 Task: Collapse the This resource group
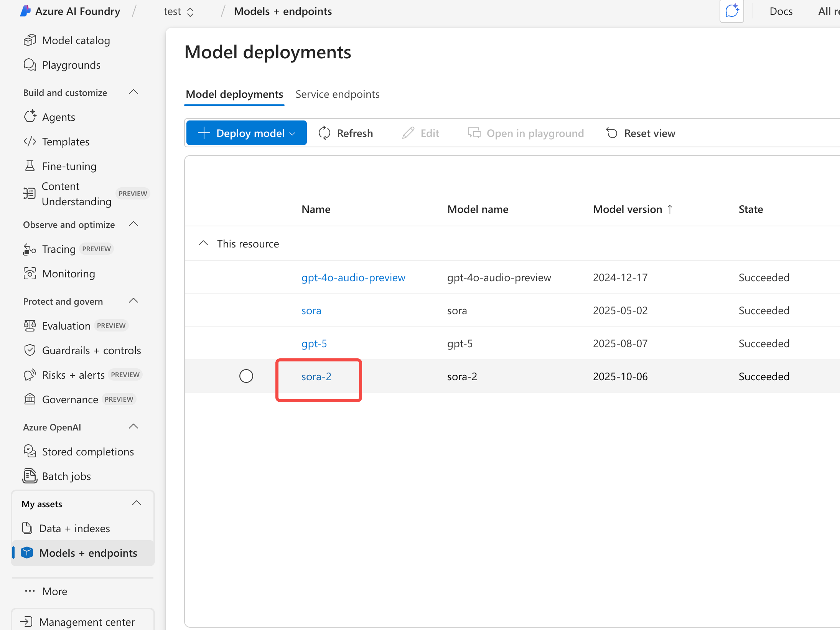(203, 243)
